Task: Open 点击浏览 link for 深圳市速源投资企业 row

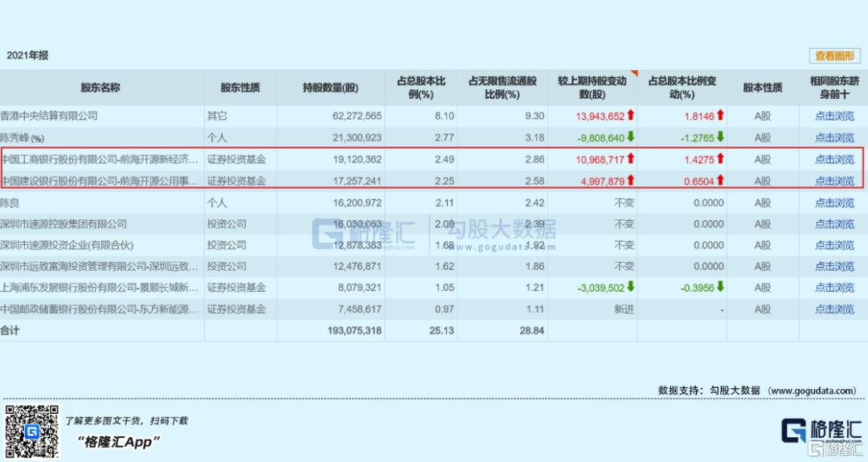Action: pyautogui.click(x=834, y=245)
